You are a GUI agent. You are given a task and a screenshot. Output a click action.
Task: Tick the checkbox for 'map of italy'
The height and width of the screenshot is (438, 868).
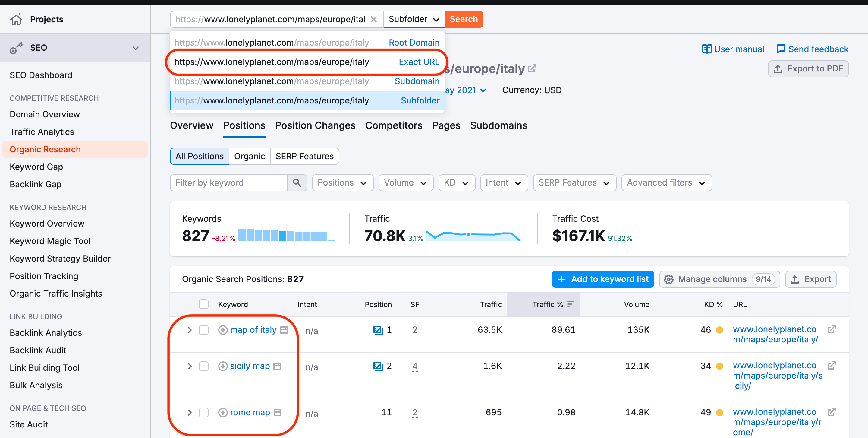point(203,330)
